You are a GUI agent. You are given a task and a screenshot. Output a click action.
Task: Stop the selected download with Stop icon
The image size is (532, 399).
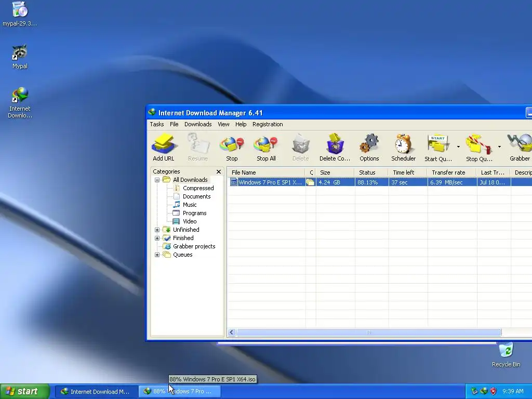coord(232,147)
